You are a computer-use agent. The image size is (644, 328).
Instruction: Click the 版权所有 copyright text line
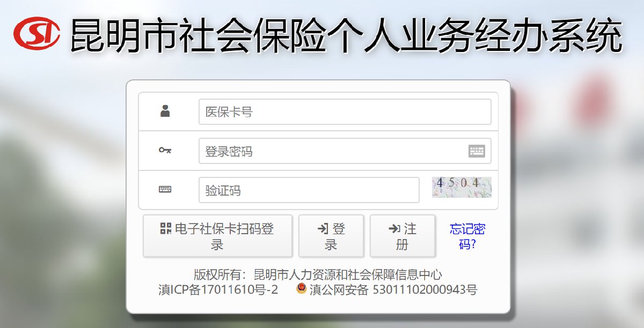318,275
